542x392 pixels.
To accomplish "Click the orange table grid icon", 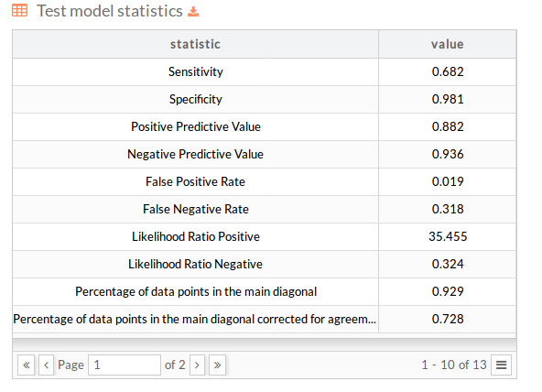I will coord(19,11).
